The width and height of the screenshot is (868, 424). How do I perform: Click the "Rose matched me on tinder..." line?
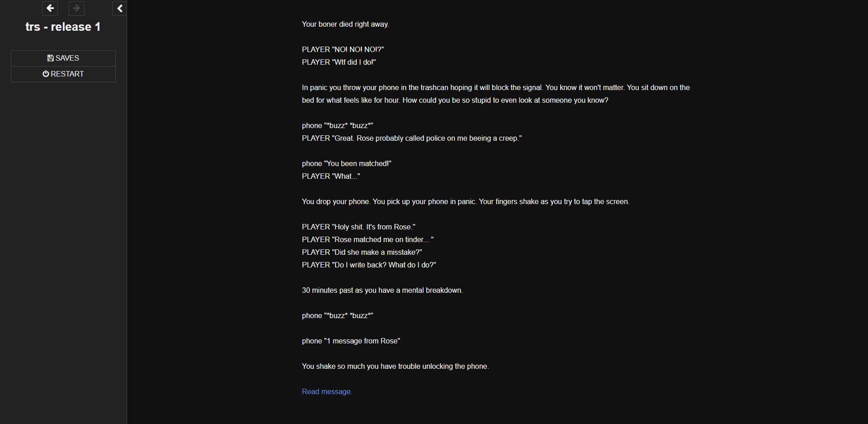[x=368, y=240]
